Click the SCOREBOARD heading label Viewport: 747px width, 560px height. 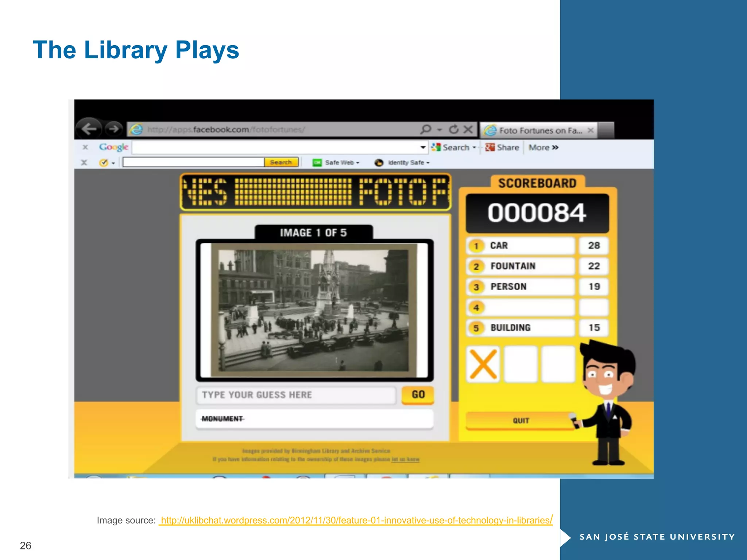(x=537, y=183)
